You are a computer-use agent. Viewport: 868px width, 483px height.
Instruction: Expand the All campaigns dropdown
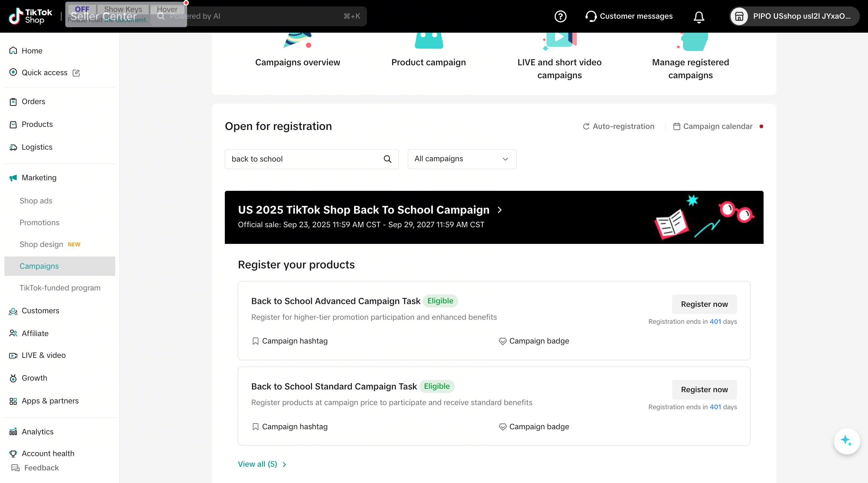462,159
